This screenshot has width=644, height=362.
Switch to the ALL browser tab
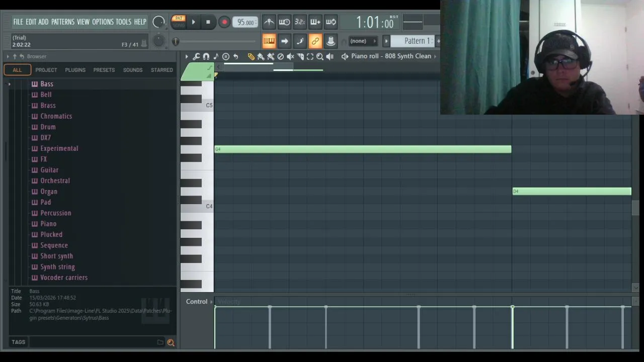17,70
